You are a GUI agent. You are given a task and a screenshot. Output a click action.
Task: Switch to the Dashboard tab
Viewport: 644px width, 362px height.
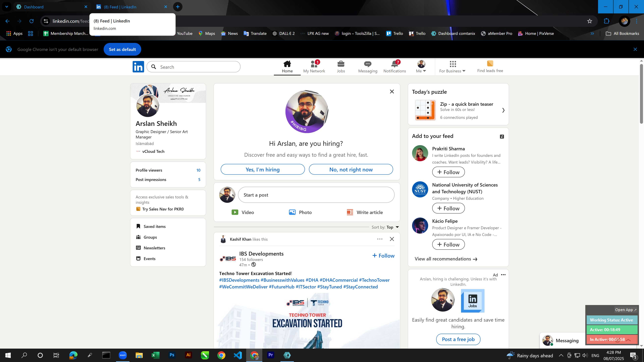pos(51,7)
